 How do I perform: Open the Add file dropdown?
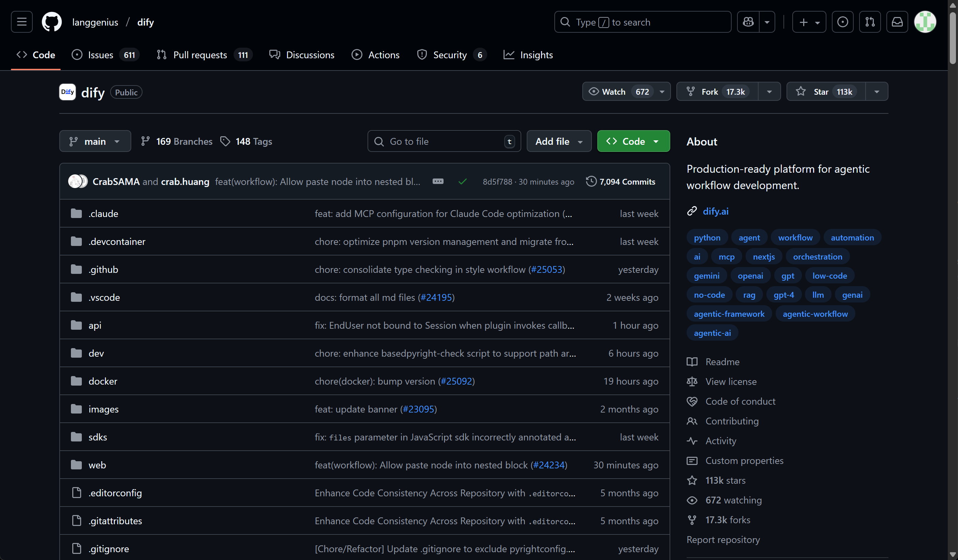(x=559, y=141)
